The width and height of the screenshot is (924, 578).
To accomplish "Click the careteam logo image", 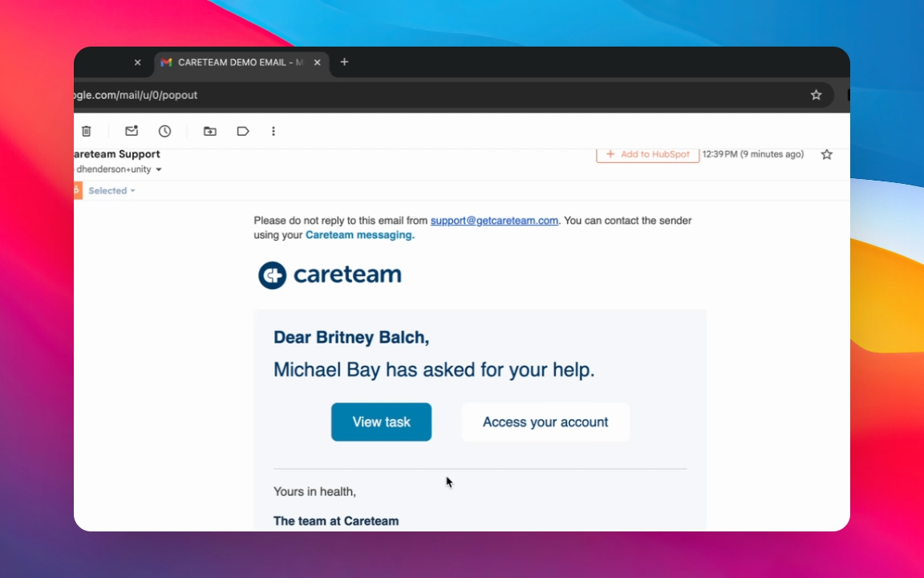I will click(330, 275).
